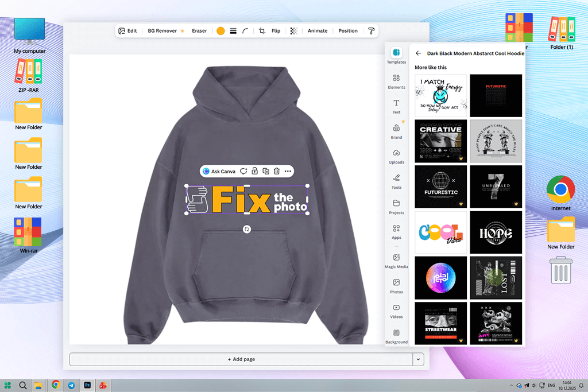This screenshot has width=588, height=392.
Task: Switch to Photoshop on the taskbar
Action: [87, 385]
